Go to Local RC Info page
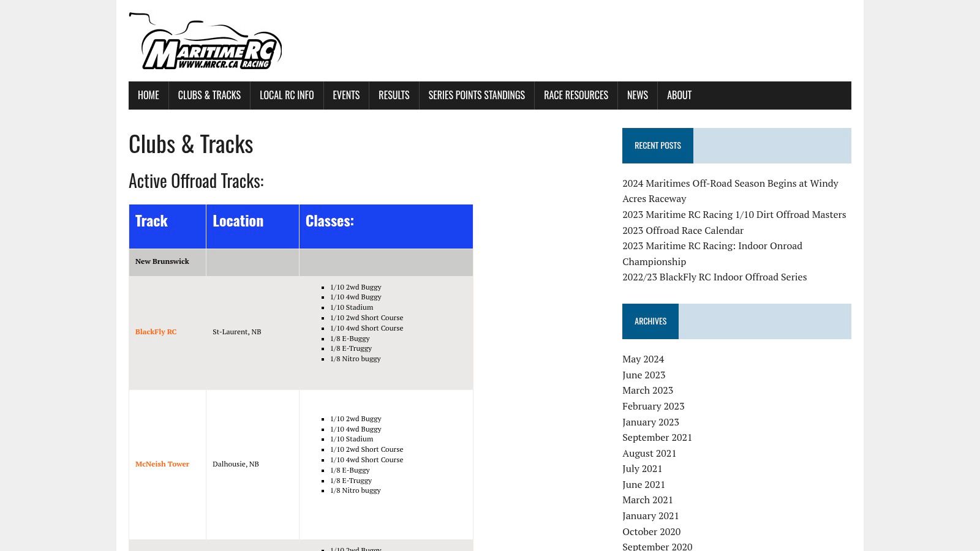The height and width of the screenshot is (551, 980). 287,96
